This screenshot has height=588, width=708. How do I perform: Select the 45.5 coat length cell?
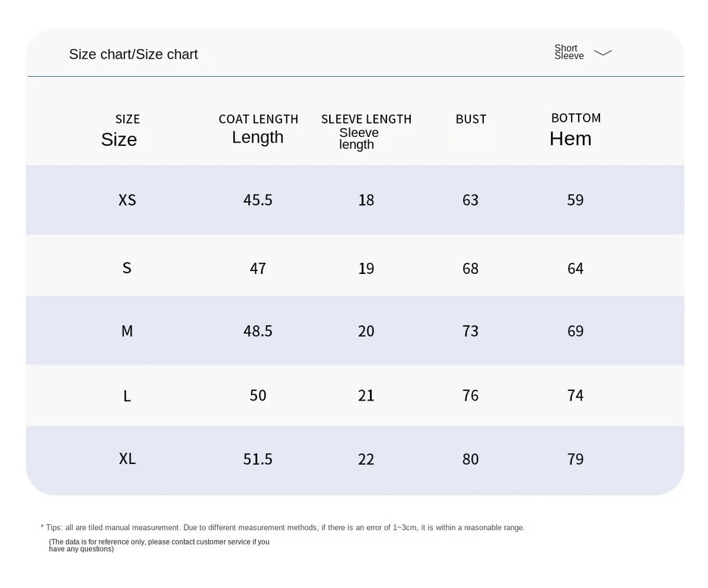click(258, 200)
